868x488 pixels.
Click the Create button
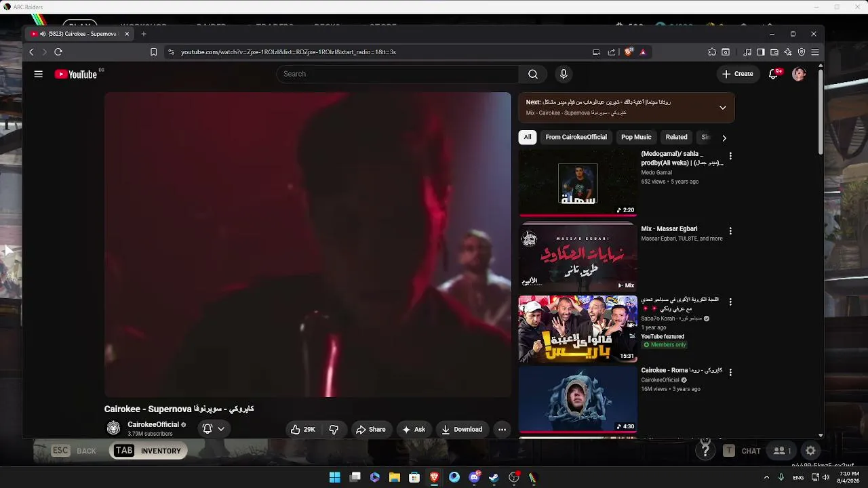click(738, 74)
